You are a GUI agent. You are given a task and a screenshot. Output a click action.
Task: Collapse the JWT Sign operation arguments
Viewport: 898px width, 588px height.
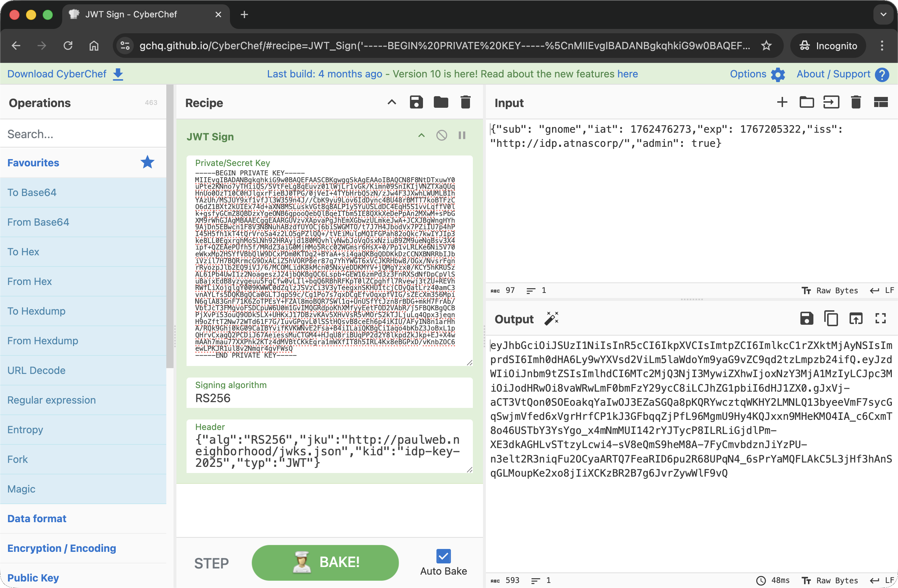tap(422, 136)
